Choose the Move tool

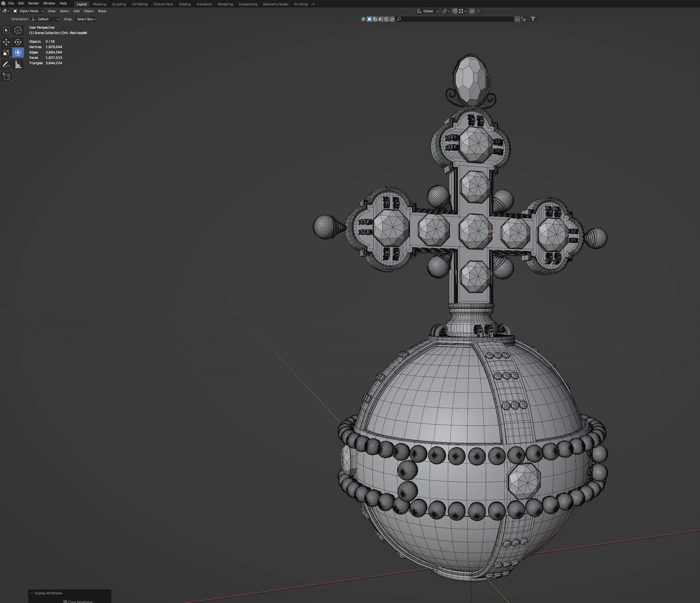click(x=6, y=42)
